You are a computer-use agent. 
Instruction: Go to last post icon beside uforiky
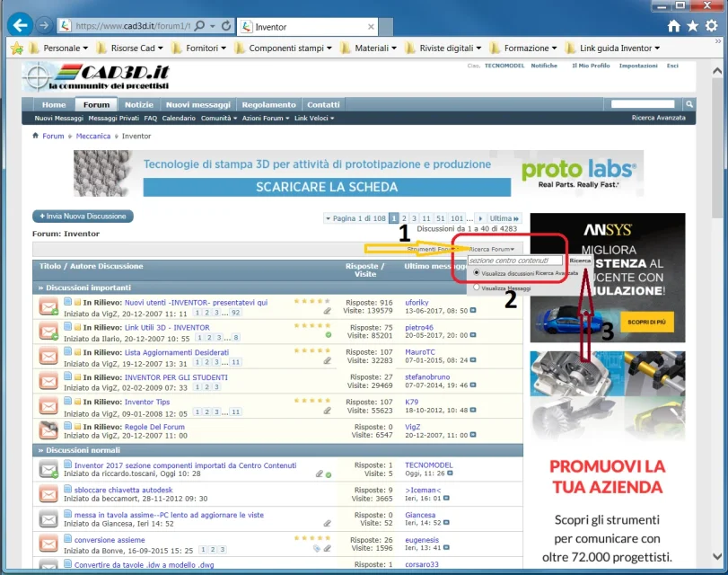(473, 311)
